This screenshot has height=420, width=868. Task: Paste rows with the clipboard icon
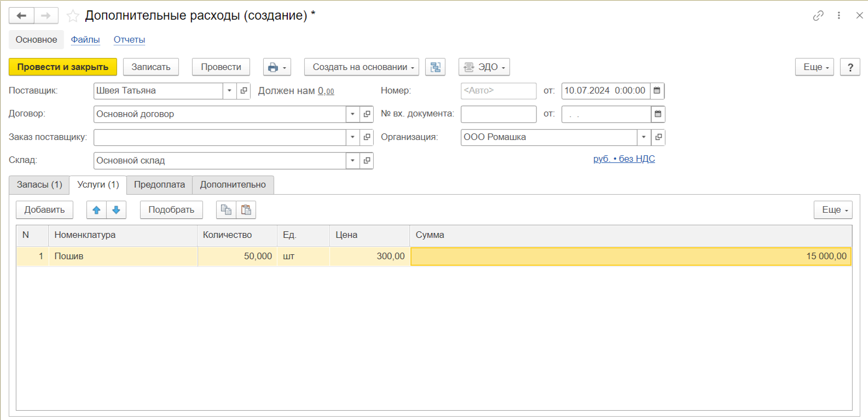[246, 210]
